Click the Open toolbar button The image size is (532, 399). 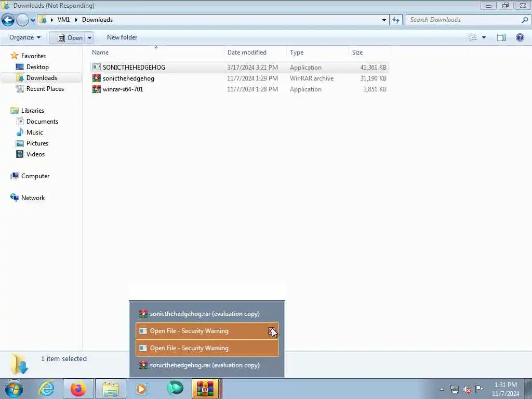click(x=70, y=37)
